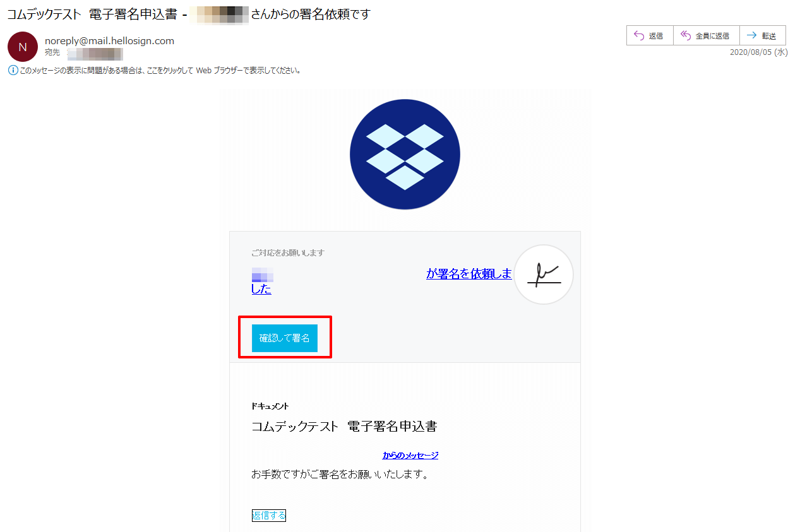Open the からのメッセージ link
788x532 pixels.
(410, 455)
